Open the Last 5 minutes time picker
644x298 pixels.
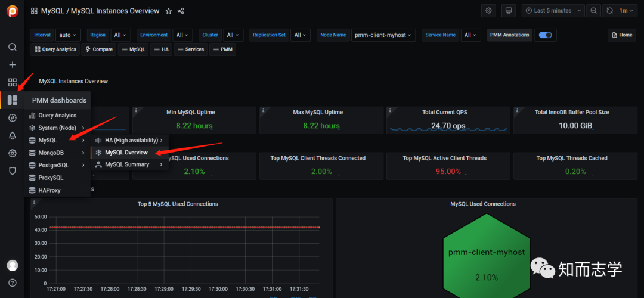553,11
